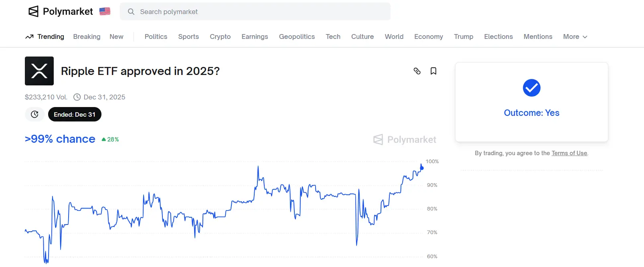This screenshot has width=644, height=267.
Task: Open the Terms of Use link
Action: click(569, 153)
